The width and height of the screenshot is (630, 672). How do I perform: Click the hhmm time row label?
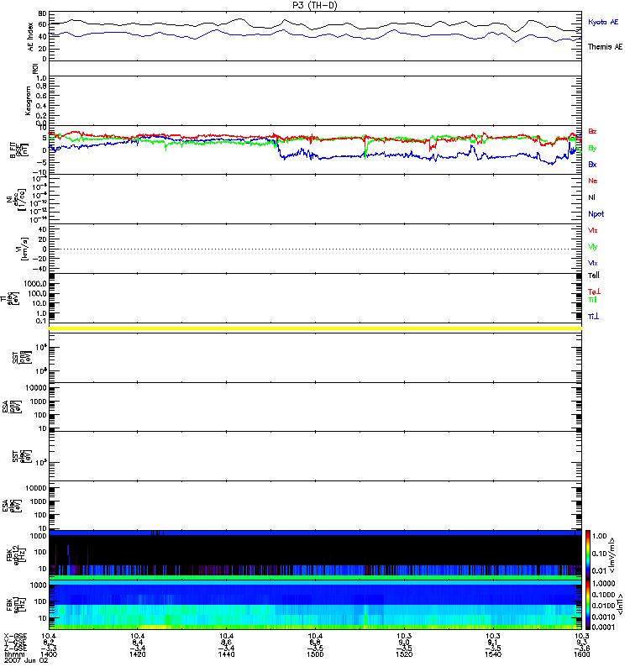point(14,654)
